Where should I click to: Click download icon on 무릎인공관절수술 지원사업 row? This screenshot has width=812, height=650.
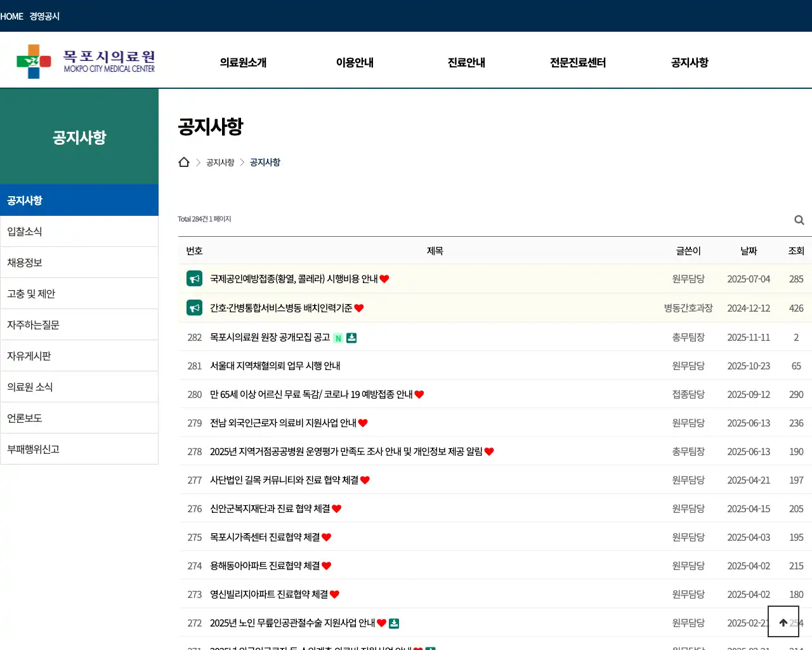394,623
